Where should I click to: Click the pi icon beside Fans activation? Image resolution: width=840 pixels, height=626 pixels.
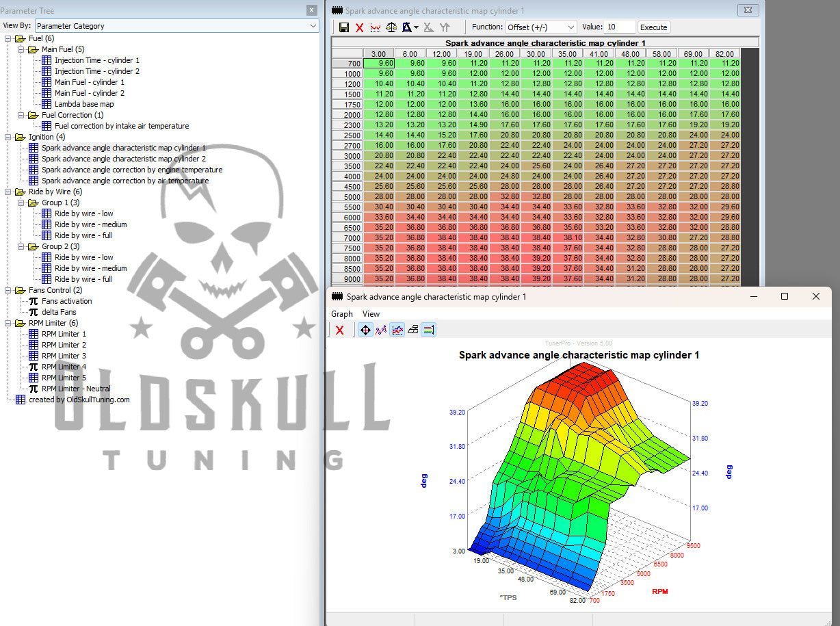(33, 301)
